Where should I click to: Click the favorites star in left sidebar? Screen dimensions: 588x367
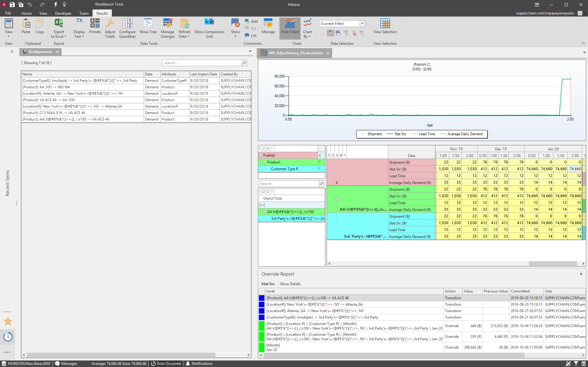tap(8, 321)
